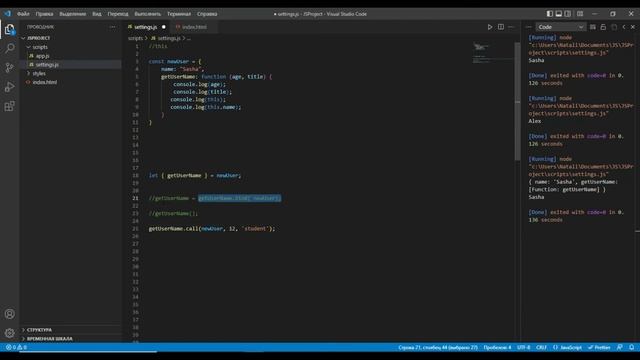
Task: Click the Alex output line
Action: [534, 121]
